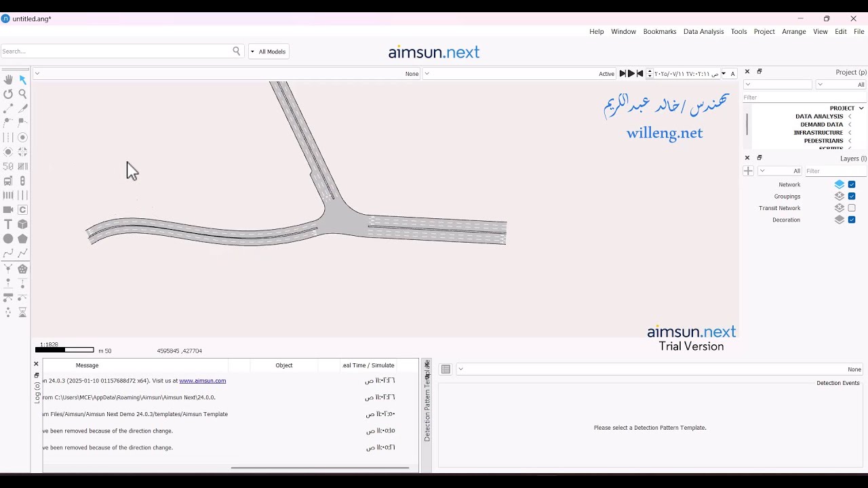Select the arrow selection tool

(22, 79)
